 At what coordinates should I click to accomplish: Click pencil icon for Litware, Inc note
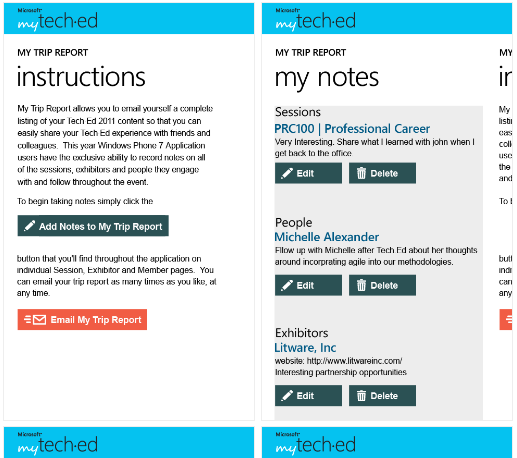(287, 396)
